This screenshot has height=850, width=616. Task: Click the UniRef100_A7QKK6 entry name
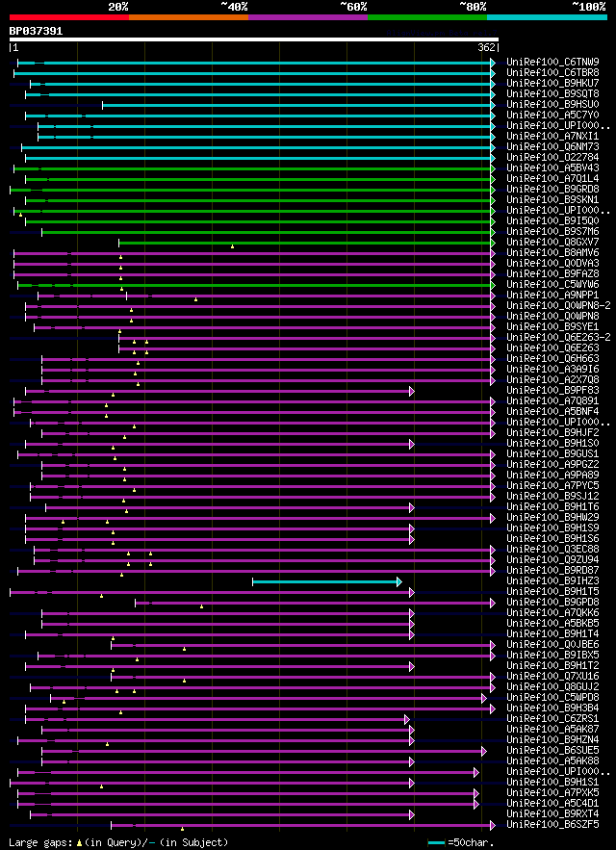552,612
